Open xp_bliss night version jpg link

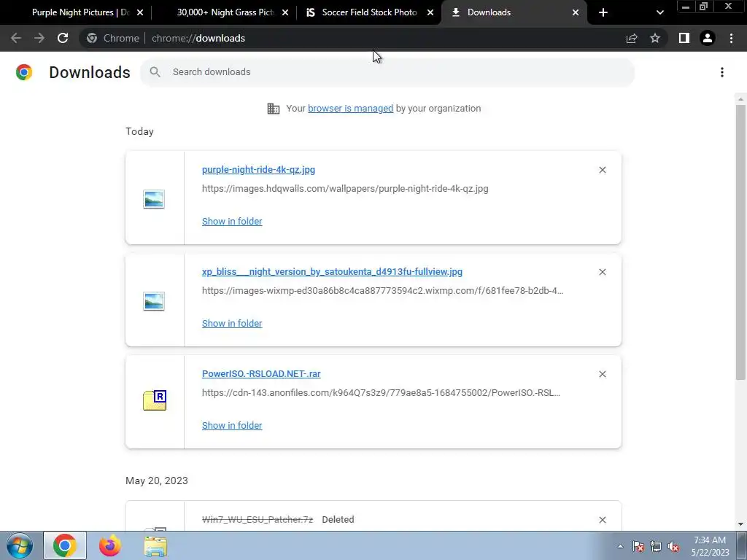pos(332,271)
